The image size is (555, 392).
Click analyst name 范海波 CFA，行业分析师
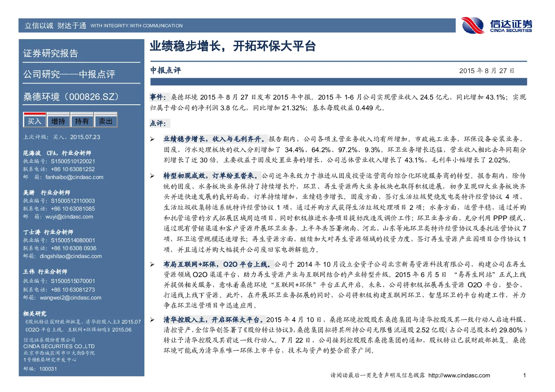click(57, 153)
